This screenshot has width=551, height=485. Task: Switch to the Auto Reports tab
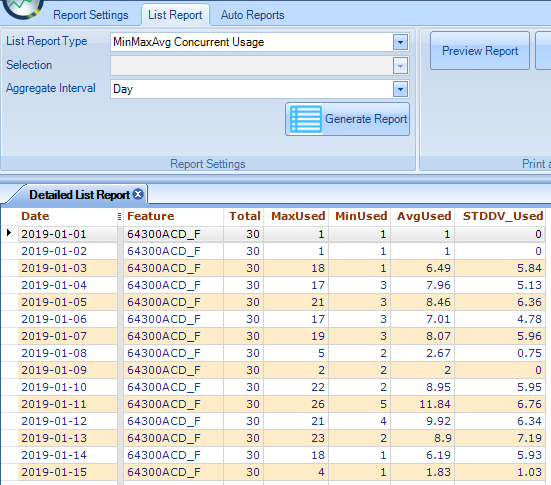coord(252,15)
